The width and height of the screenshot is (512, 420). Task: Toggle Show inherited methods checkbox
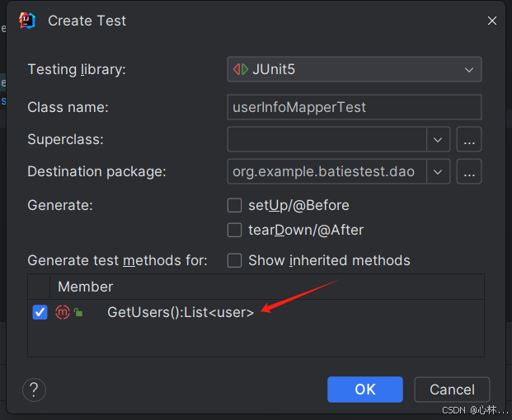pos(234,260)
